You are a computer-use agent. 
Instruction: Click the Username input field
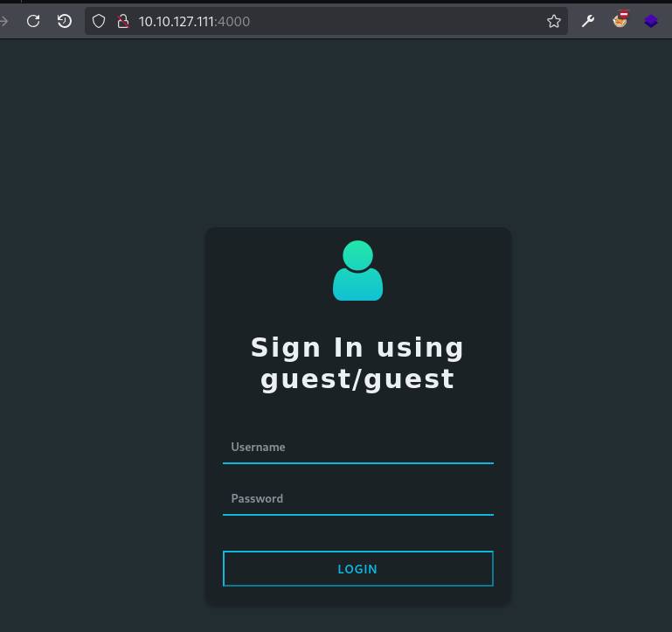358,448
